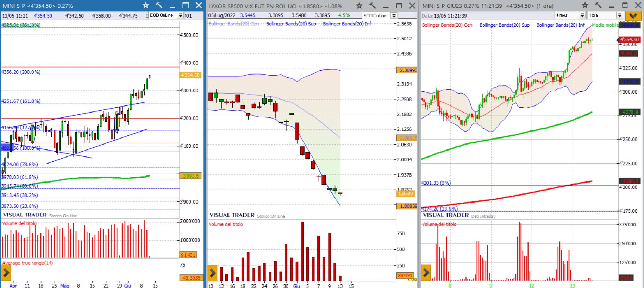Click Bollinger Bands(20) Inf label in LYXOR chart
The height and width of the screenshot is (288, 644).
coord(347,24)
